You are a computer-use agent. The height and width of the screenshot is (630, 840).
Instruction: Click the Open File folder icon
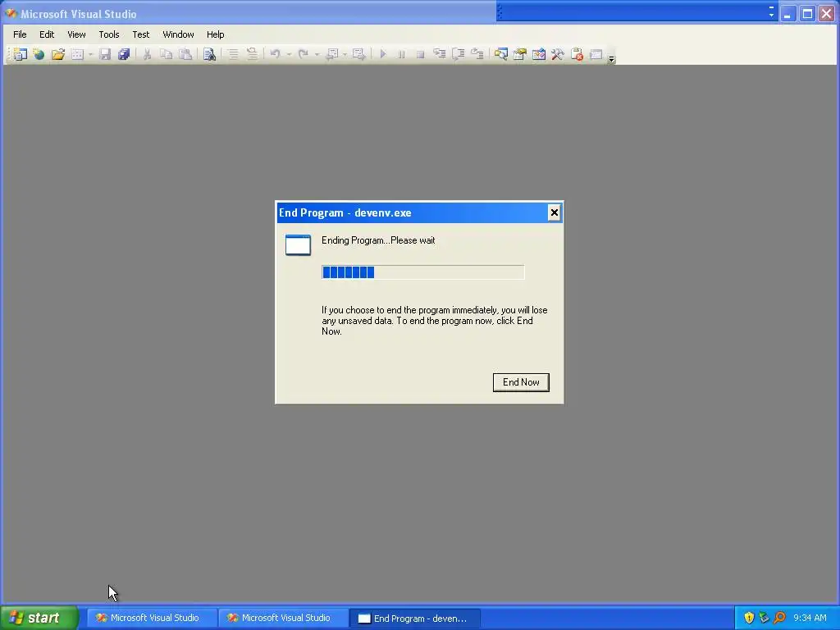pos(58,54)
